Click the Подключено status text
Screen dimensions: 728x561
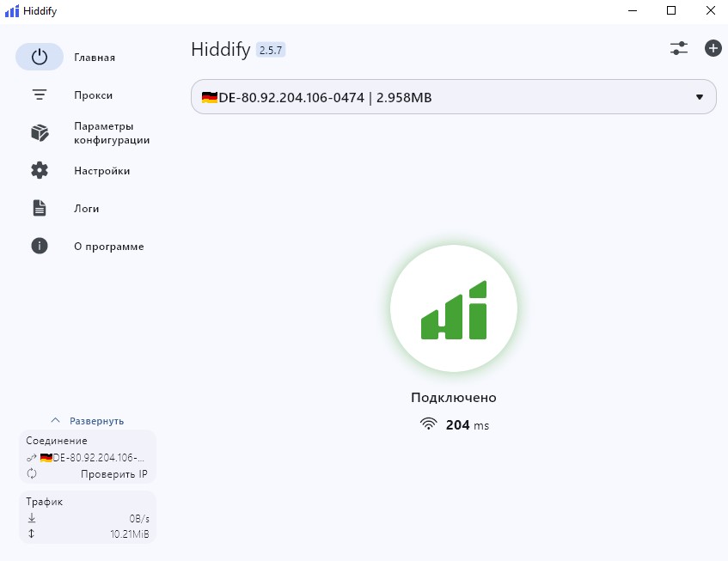pos(454,398)
